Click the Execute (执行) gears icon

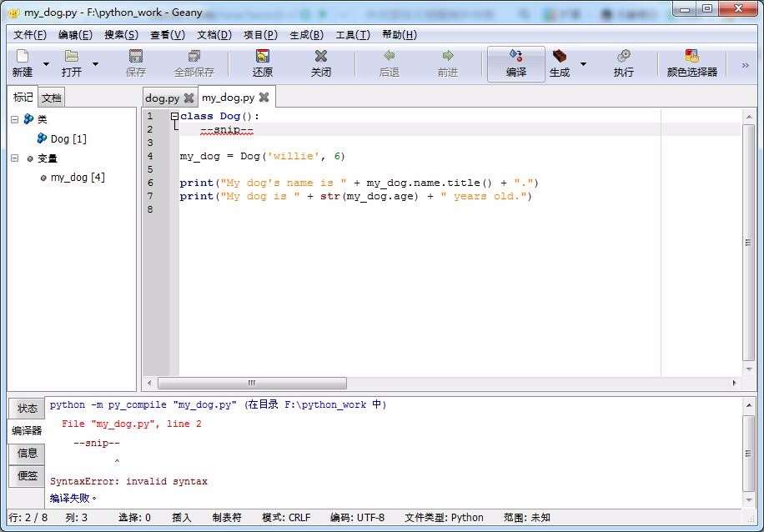coord(624,57)
